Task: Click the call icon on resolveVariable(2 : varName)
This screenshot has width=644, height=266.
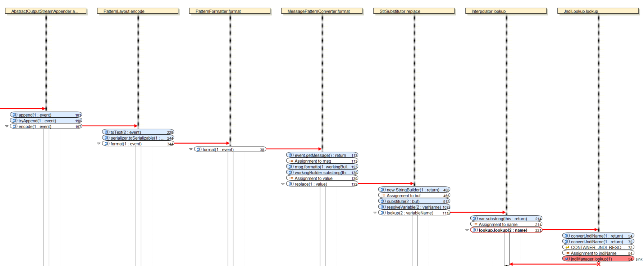Action: tap(383, 207)
